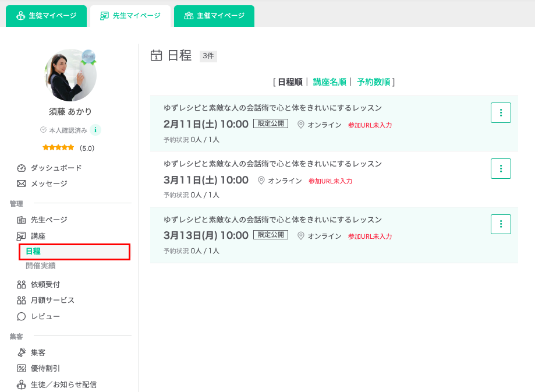Click the green info icon beside 本人確認済み
Screen dimensions: 535x392
click(x=95, y=130)
